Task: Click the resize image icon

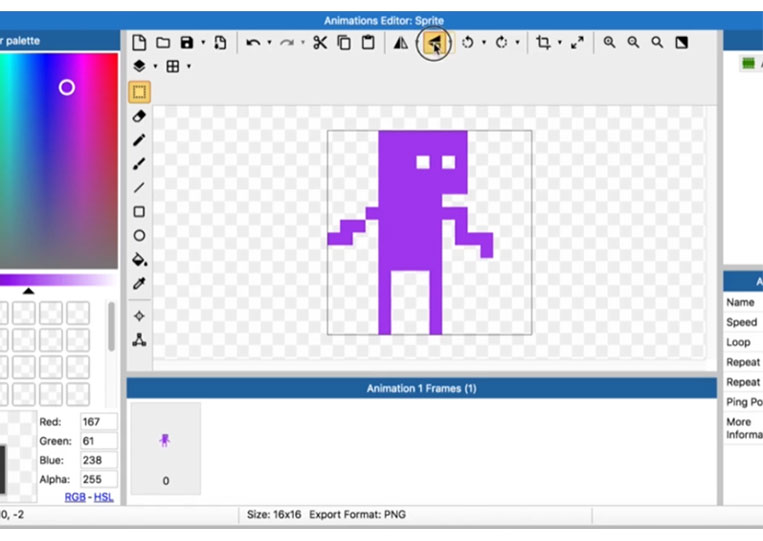Action: tap(577, 42)
